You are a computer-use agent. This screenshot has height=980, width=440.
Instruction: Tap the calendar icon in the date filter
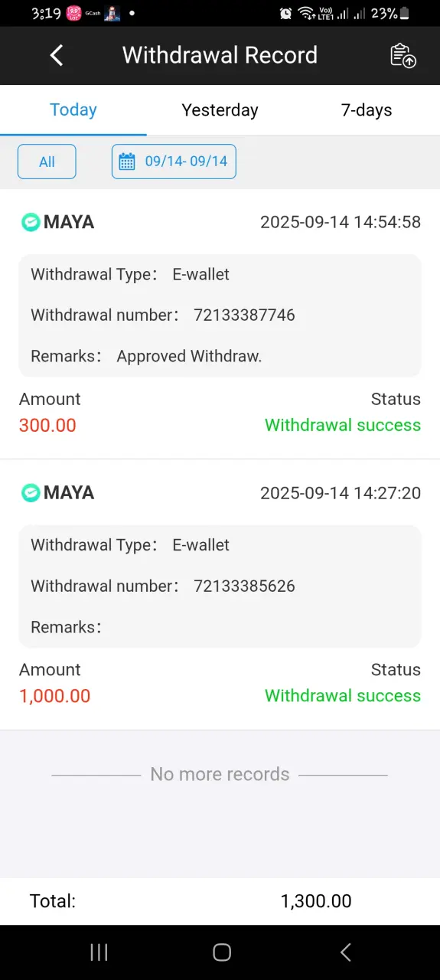coord(127,162)
